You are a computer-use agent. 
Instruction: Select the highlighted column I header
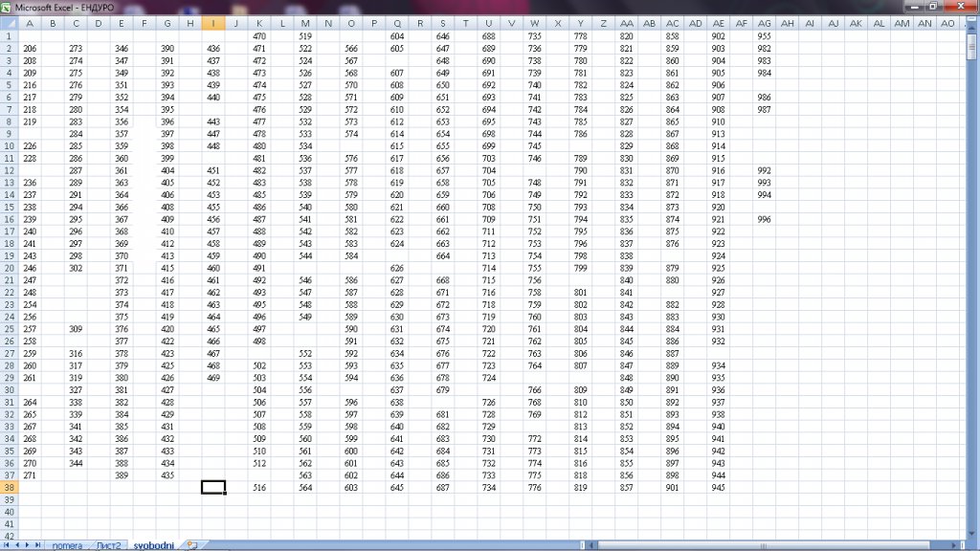click(x=213, y=23)
